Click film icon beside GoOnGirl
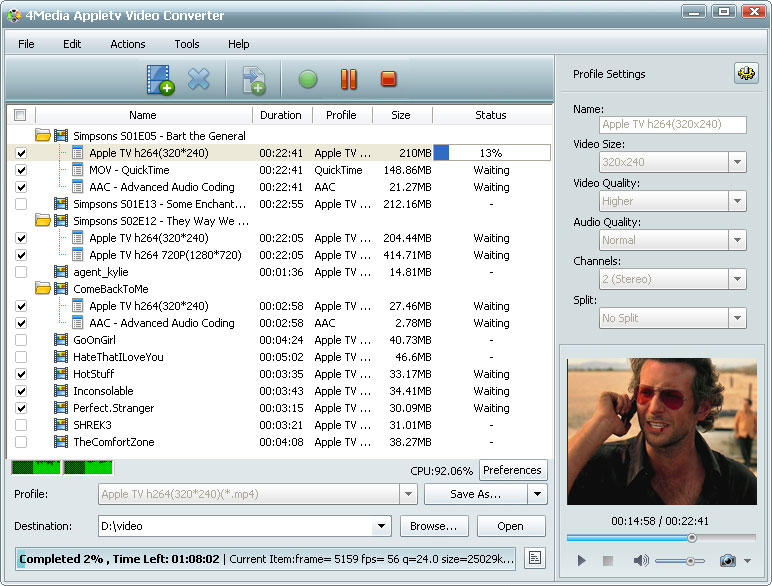The height and width of the screenshot is (586, 772). pyautogui.click(x=61, y=339)
